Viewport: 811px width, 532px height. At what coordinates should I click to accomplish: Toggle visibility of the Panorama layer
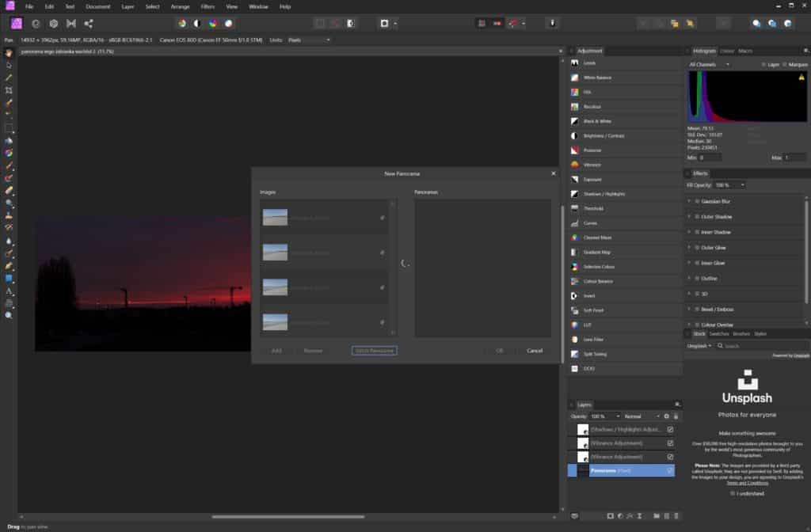pos(670,470)
